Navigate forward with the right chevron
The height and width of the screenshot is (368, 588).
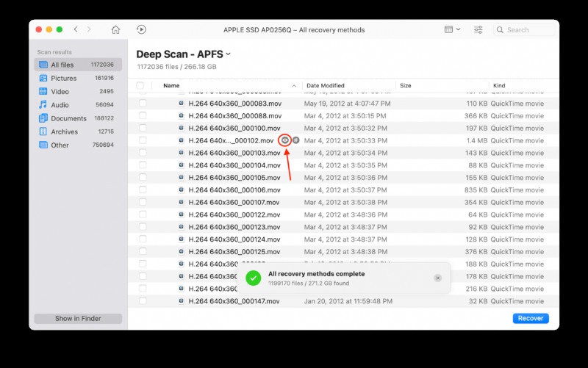pyautogui.click(x=89, y=29)
